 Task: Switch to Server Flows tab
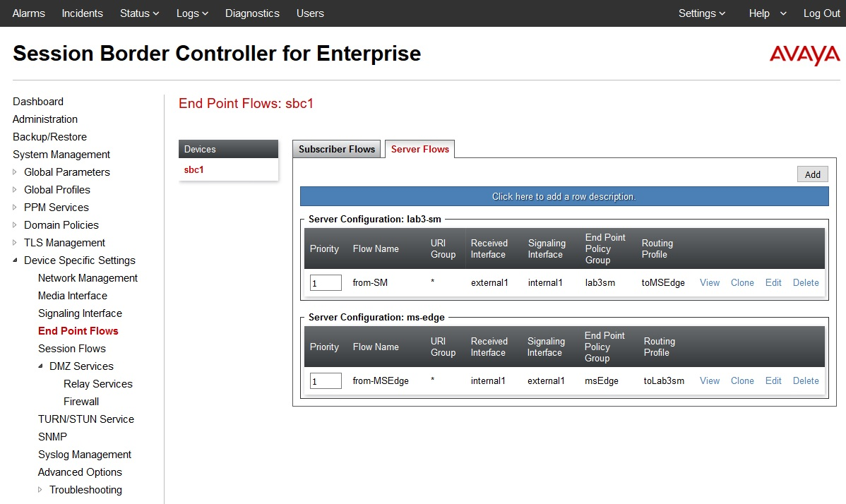click(419, 150)
